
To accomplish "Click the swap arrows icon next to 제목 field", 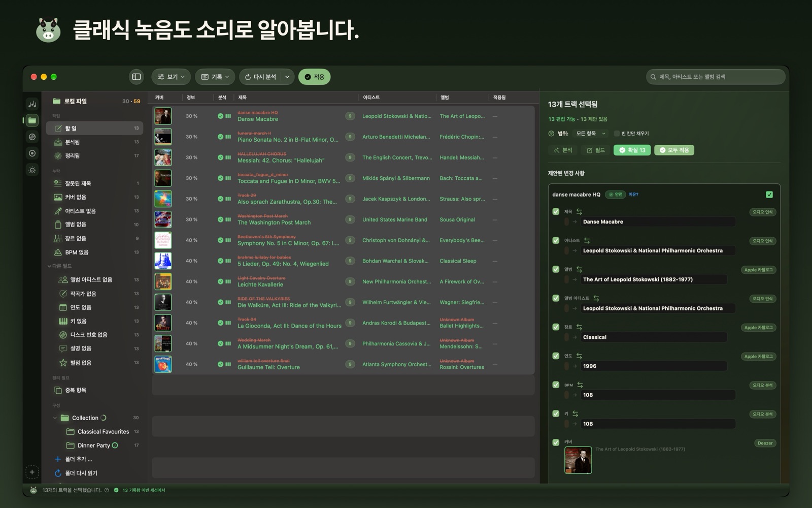I will point(579,211).
